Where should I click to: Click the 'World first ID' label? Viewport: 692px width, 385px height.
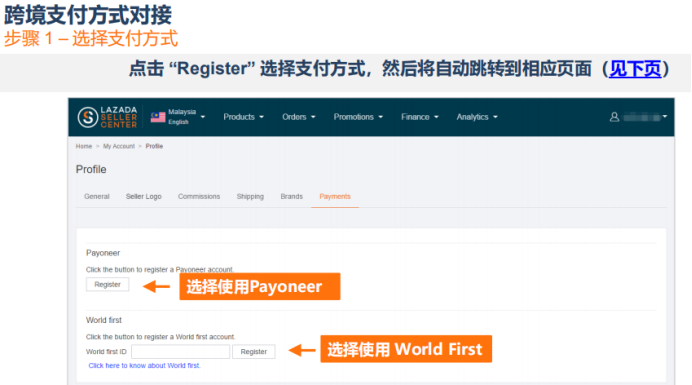coord(106,352)
